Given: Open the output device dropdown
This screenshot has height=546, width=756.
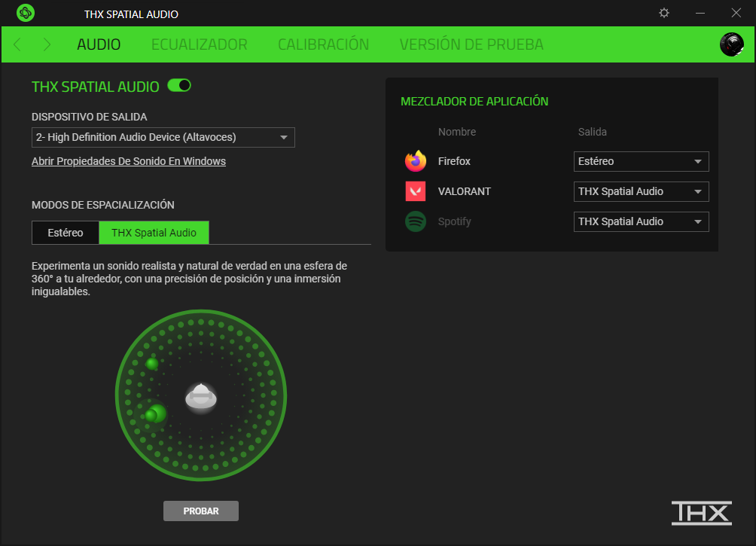Looking at the screenshot, I should click(163, 138).
